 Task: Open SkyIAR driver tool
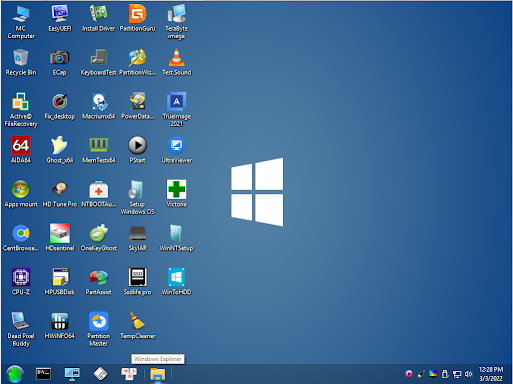(137, 238)
